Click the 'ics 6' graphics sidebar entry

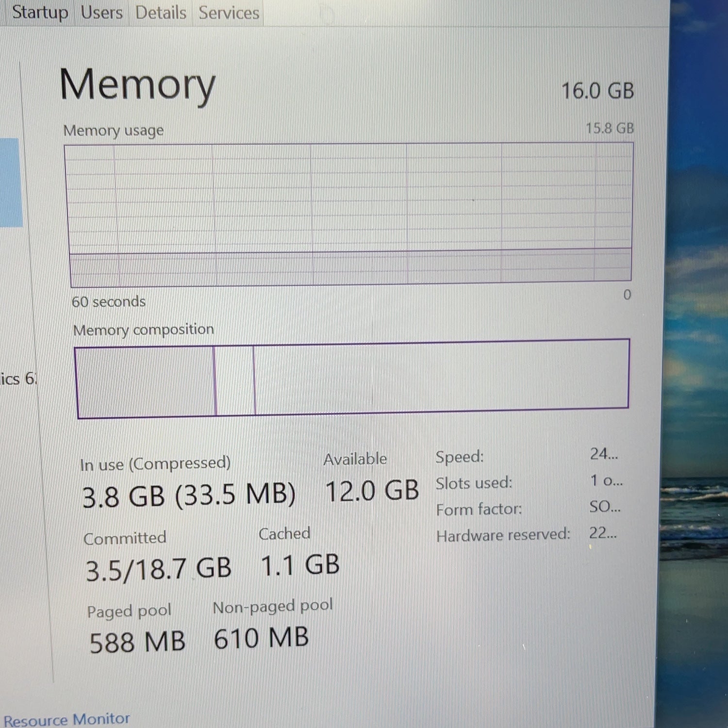(18, 379)
